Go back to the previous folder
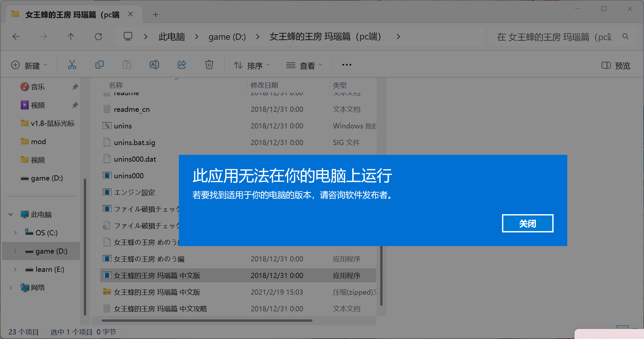644x339 pixels. click(16, 37)
